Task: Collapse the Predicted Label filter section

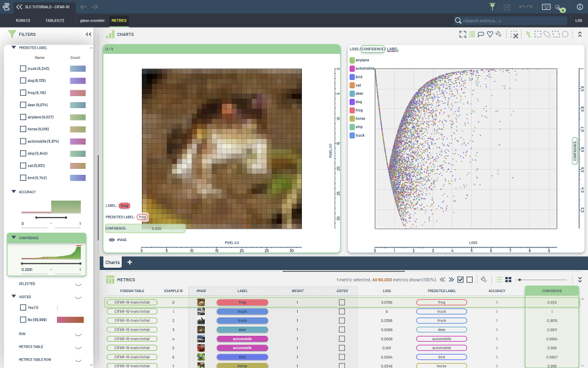Action: pyautogui.click(x=13, y=47)
